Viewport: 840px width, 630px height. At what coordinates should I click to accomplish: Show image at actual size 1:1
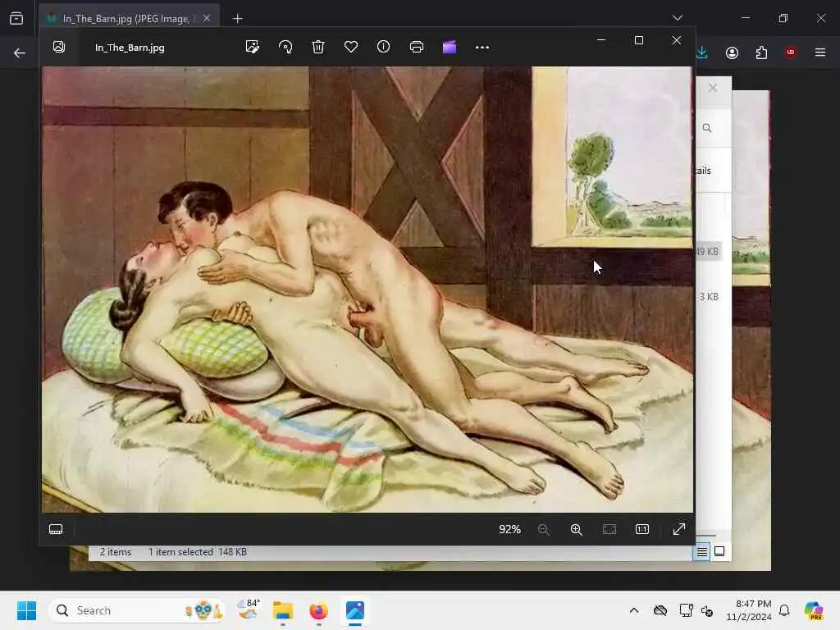click(641, 529)
